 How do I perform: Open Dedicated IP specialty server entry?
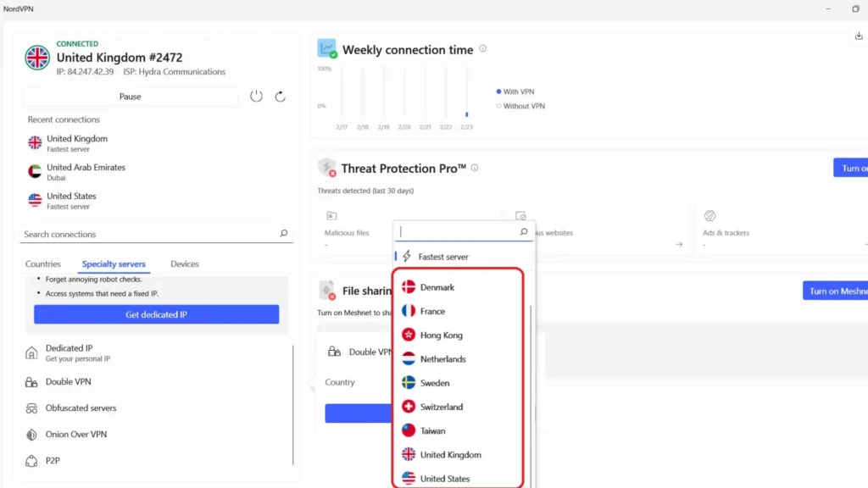157,352
